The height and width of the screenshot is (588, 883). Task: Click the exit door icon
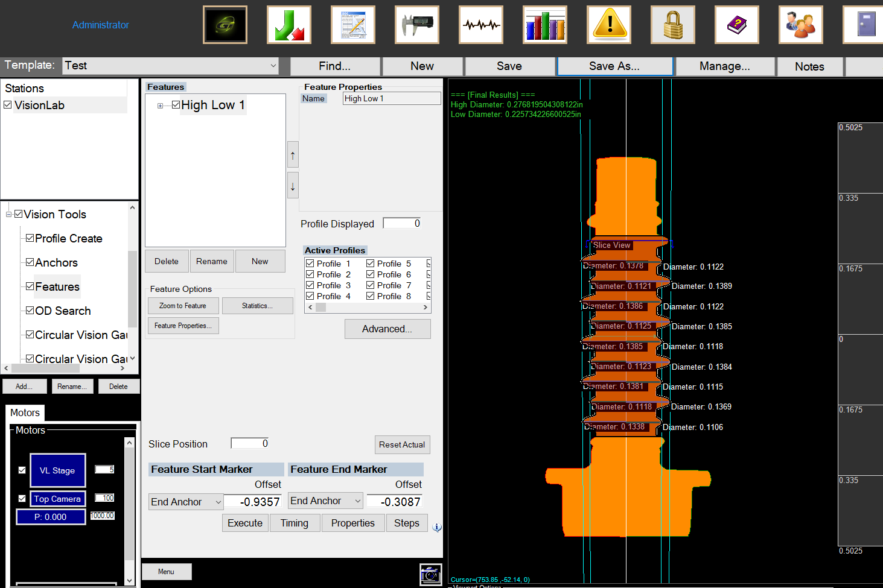tap(866, 25)
